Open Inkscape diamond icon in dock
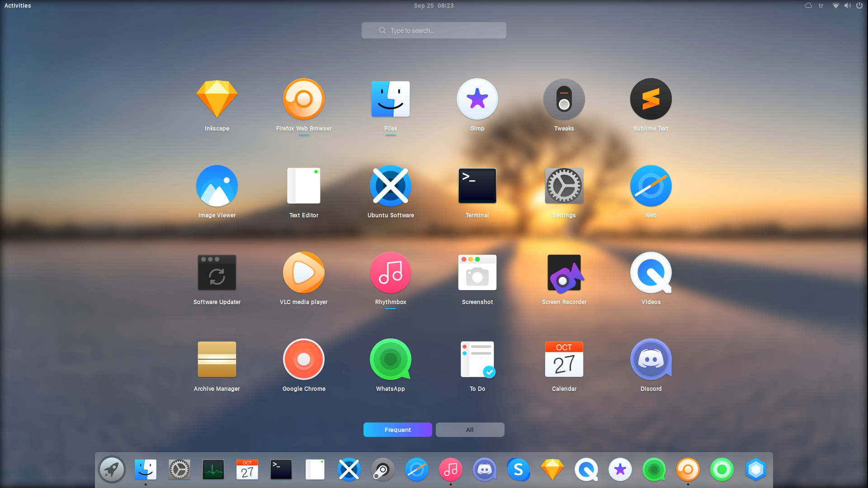The width and height of the screenshot is (868, 488). tap(552, 470)
